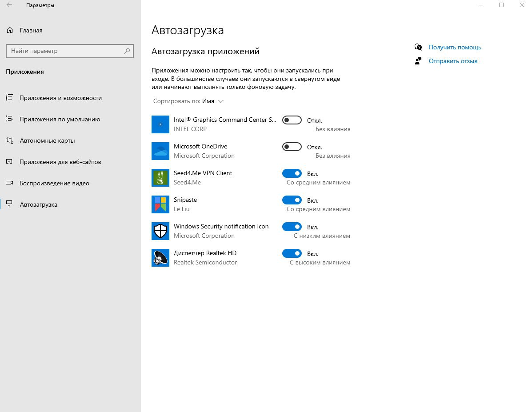
Task: Turn off Диспетчер Realtek HD toggle
Action: click(292, 253)
